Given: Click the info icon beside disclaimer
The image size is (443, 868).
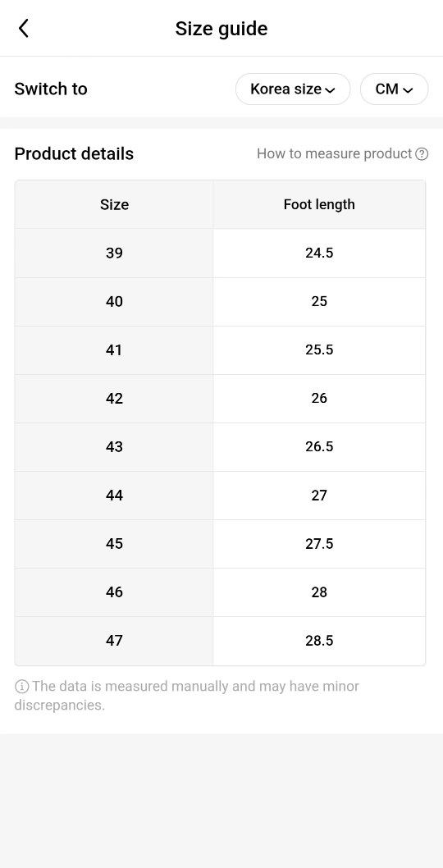Looking at the screenshot, I should [21, 687].
